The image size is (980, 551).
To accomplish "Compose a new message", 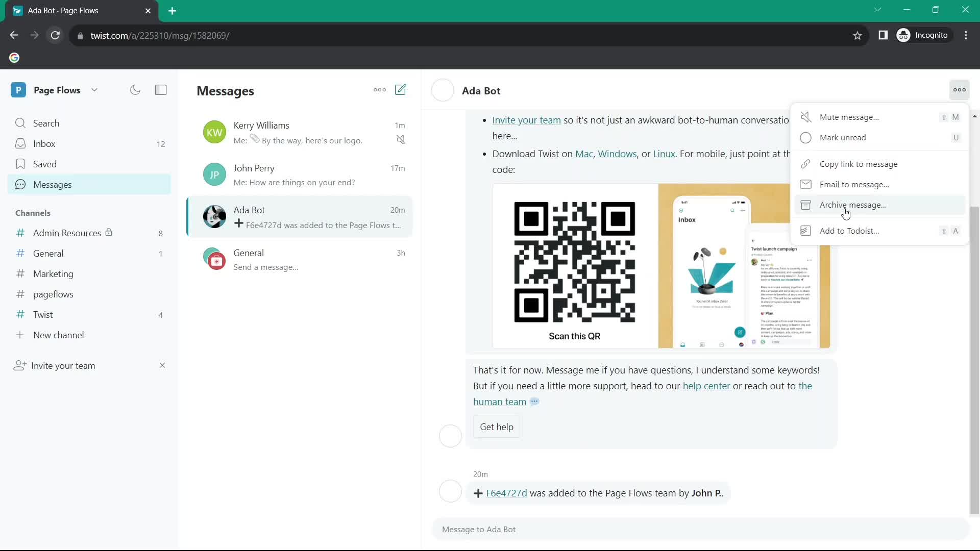I will click(401, 90).
